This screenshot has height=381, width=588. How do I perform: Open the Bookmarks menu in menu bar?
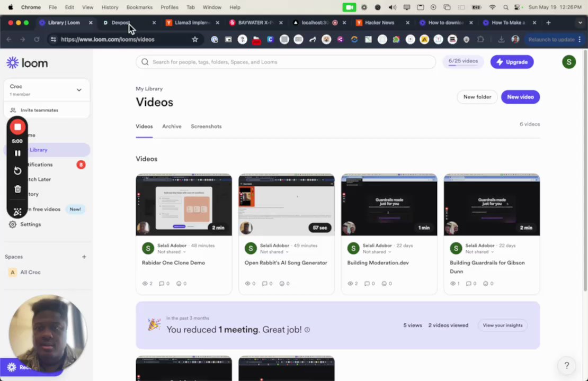click(139, 7)
